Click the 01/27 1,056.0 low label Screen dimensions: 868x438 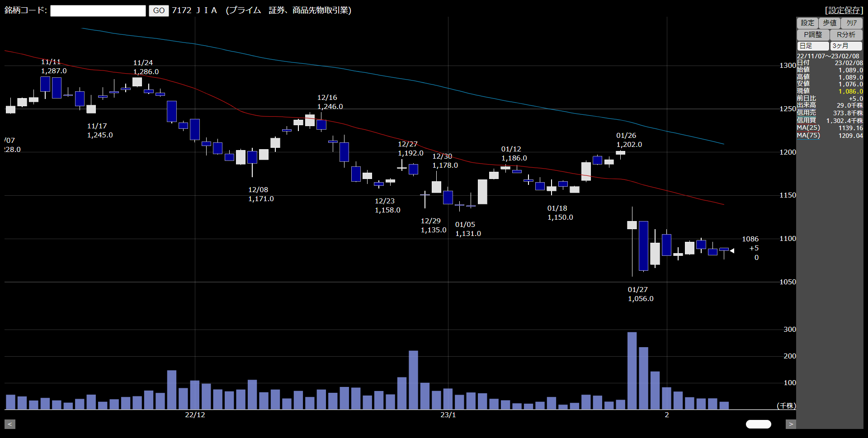click(x=641, y=294)
